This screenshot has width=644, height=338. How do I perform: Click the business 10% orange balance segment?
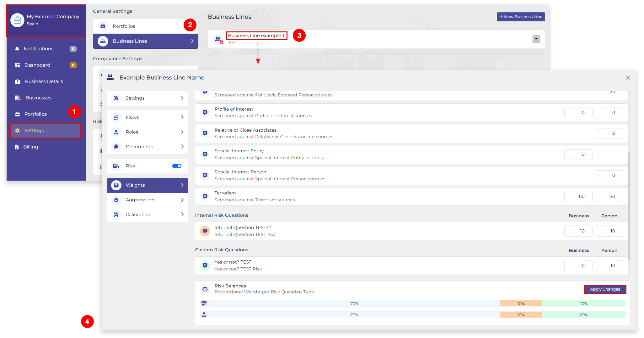pos(521,303)
